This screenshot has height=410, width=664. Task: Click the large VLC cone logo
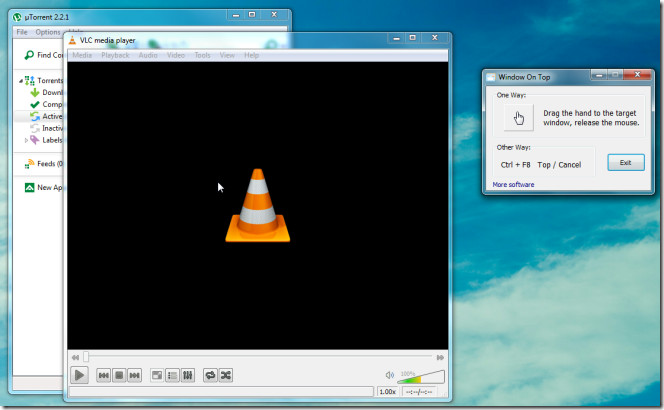click(257, 205)
